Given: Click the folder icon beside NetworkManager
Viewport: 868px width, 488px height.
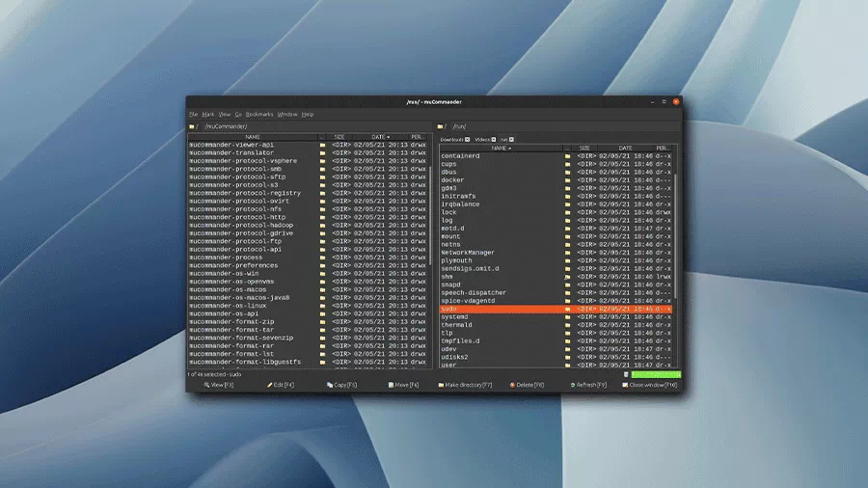Looking at the screenshot, I should point(567,253).
